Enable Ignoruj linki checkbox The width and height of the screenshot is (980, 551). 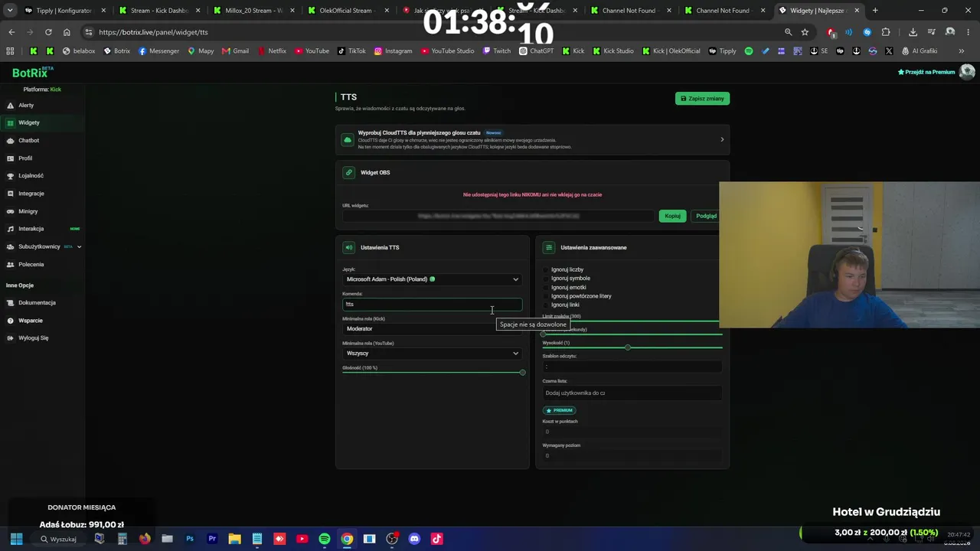[546, 305]
